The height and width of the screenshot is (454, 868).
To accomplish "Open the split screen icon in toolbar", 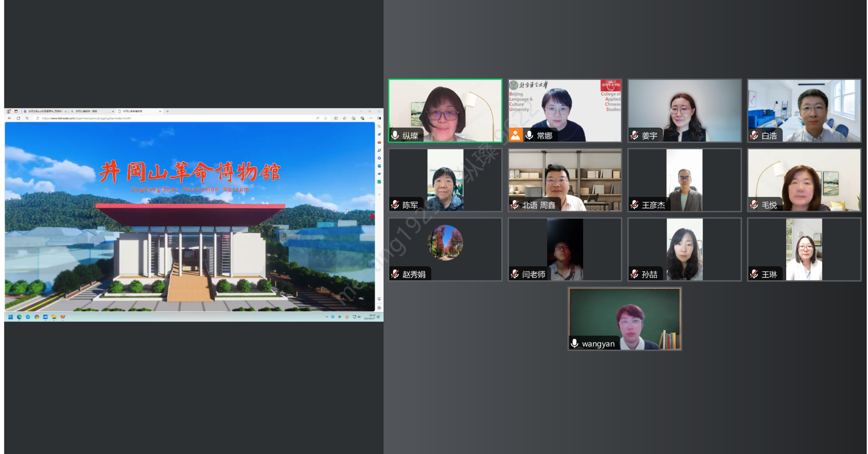I will pos(336,118).
